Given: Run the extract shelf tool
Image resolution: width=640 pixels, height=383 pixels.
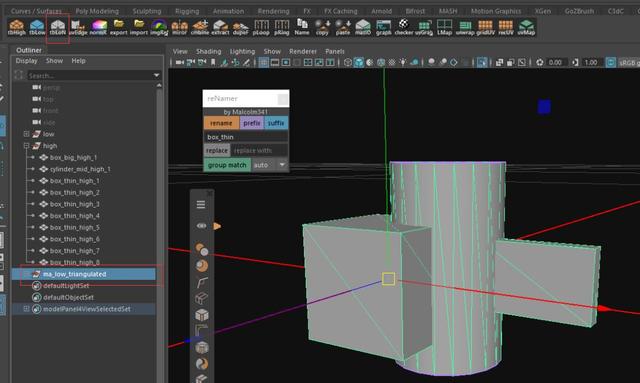Looking at the screenshot, I should pyautogui.click(x=220, y=27).
